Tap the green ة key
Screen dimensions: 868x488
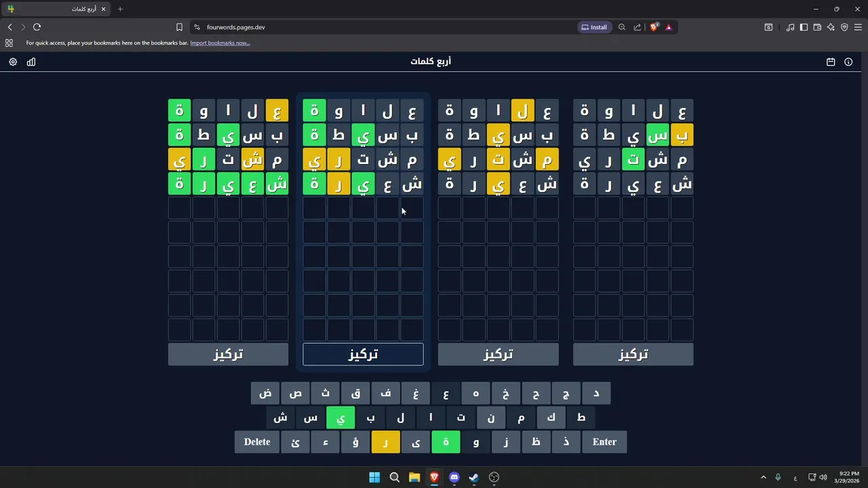[x=446, y=442]
